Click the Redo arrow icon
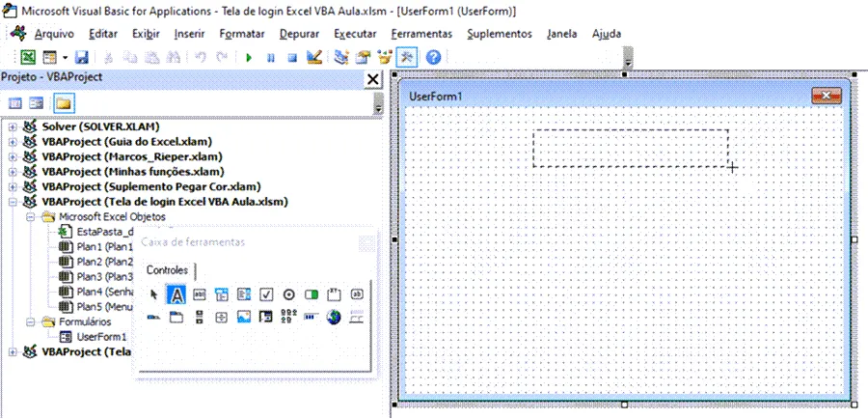This screenshot has height=419, width=868. pyautogui.click(x=222, y=57)
